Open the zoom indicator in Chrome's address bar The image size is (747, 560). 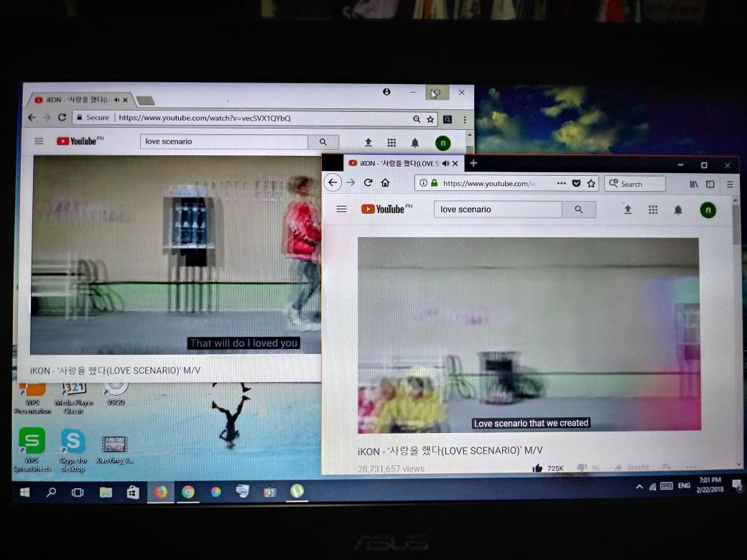[x=417, y=119]
